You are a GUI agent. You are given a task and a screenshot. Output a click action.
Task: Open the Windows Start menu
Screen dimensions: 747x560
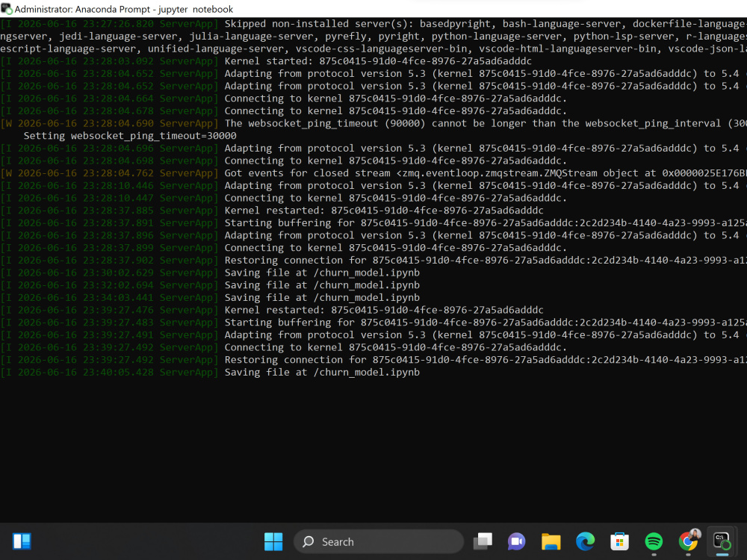(273, 541)
